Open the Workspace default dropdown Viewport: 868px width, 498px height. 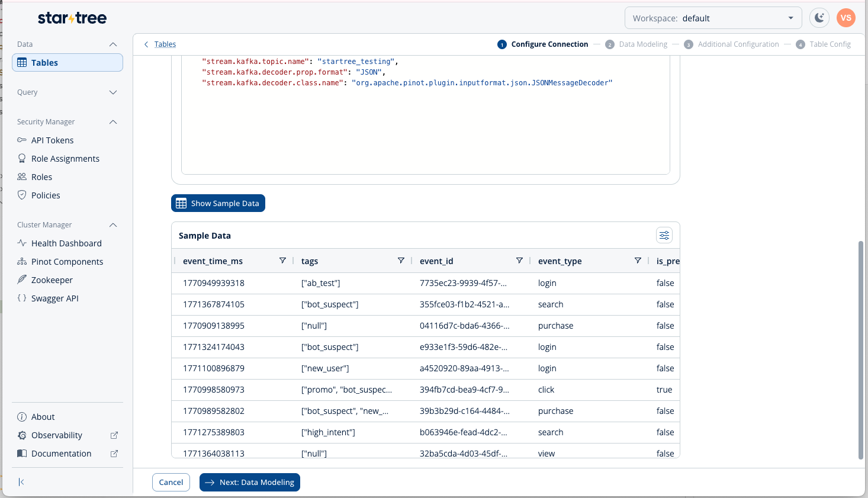coord(713,18)
